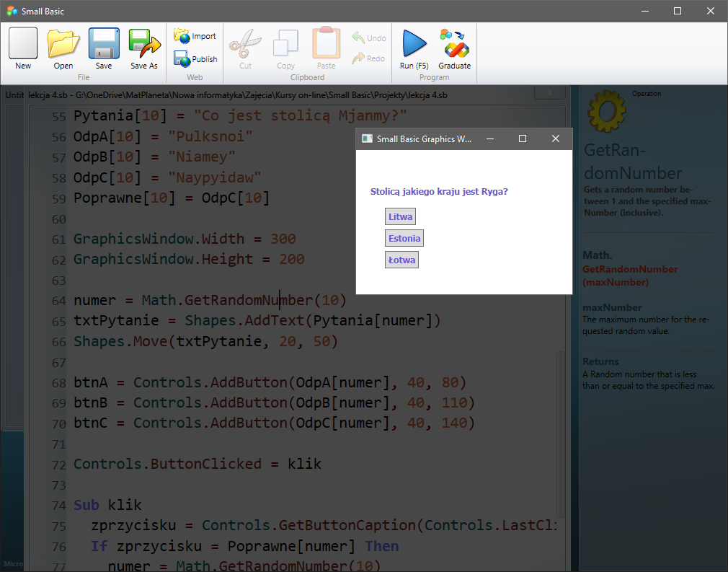Click the gear Operation icon in help panel
Screen dimensions: 728x572
click(x=606, y=111)
